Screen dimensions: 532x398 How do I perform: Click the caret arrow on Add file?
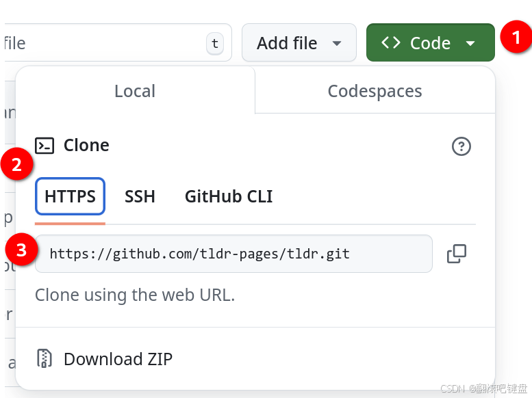pyautogui.click(x=337, y=43)
